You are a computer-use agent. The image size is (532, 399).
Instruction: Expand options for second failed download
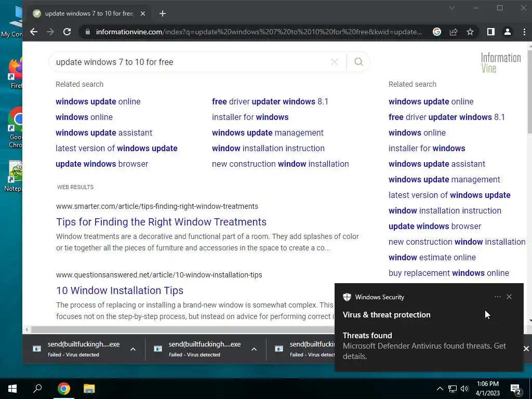coord(254,349)
